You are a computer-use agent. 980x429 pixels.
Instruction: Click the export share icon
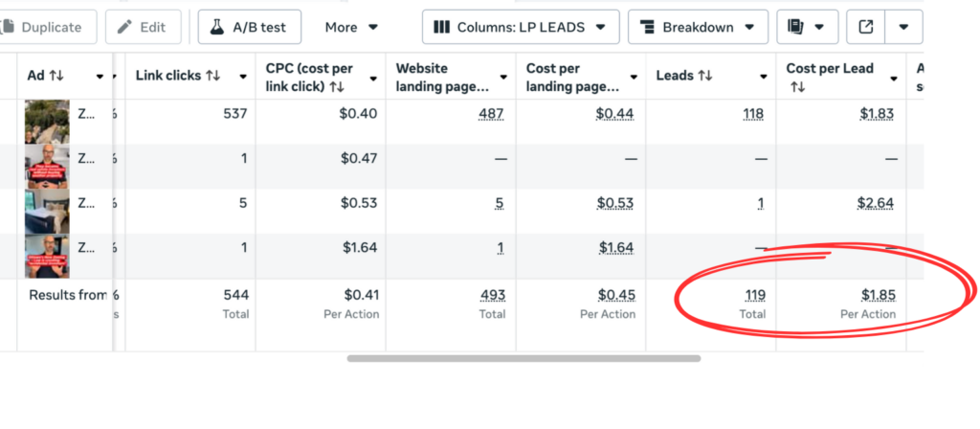[x=866, y=27]
